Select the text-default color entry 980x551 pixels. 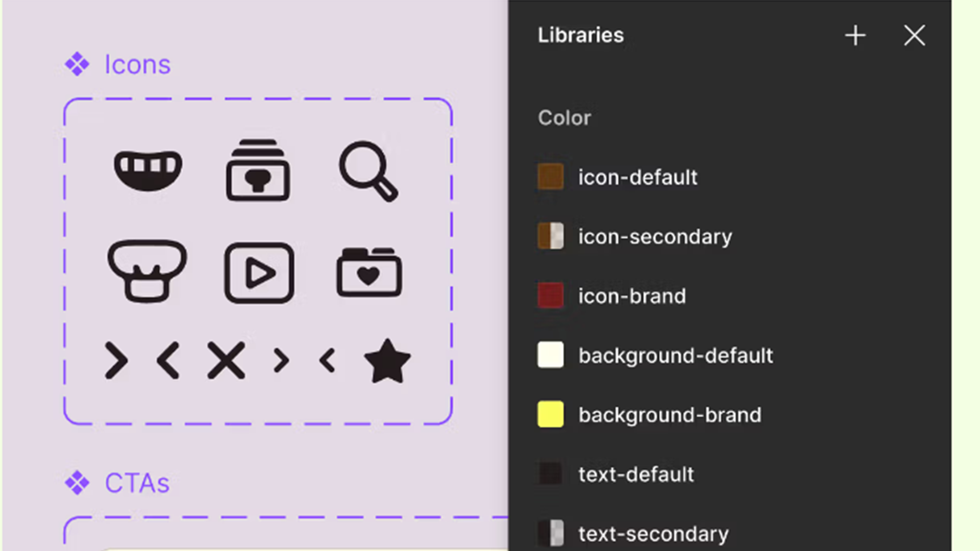[x=635, y=474]
